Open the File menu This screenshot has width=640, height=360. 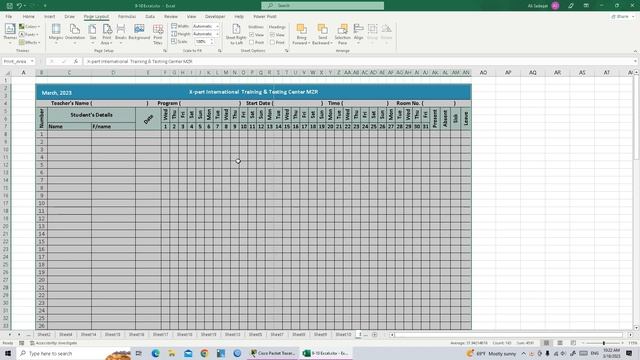coord(9,16)
